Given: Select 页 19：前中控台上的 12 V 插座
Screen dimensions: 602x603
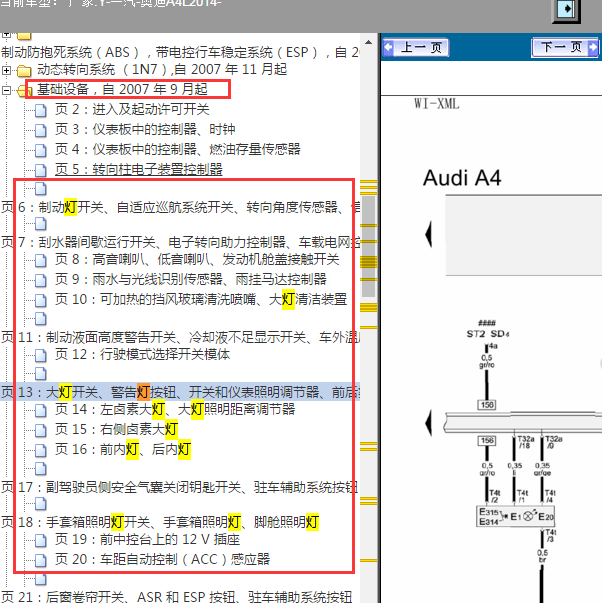Looking at the screenshot, I should 147,540.
